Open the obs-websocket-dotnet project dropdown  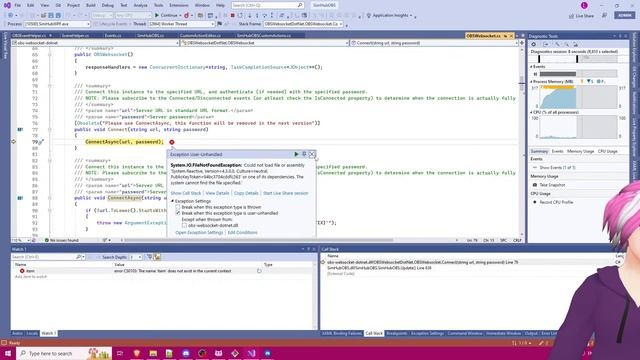(95, 43)
